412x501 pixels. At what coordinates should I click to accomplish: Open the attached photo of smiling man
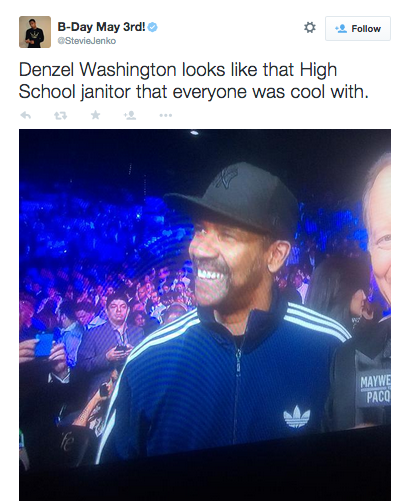pos(205,315)
